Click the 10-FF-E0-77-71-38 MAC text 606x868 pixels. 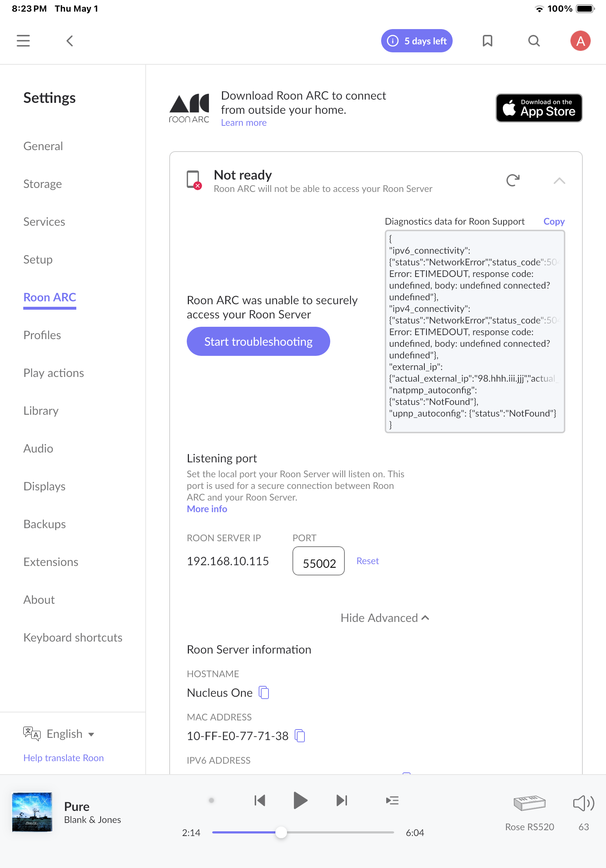tap(238, 736)
